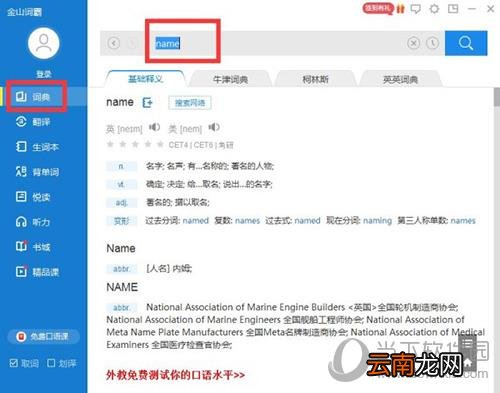Click the 免费口语课 promo button
This screenshot has height=393, width=500.
click(44, 336)
